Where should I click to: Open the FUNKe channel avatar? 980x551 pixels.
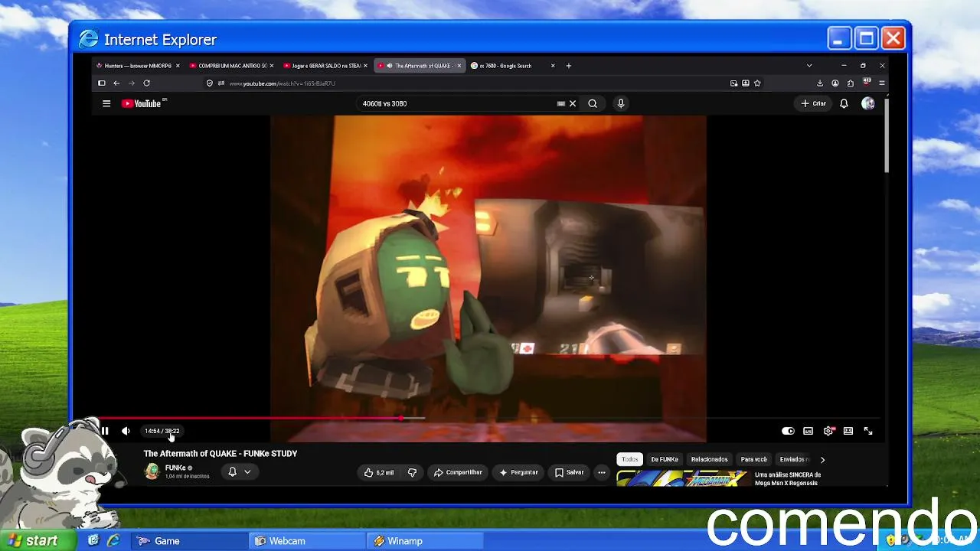click(152, 471)
